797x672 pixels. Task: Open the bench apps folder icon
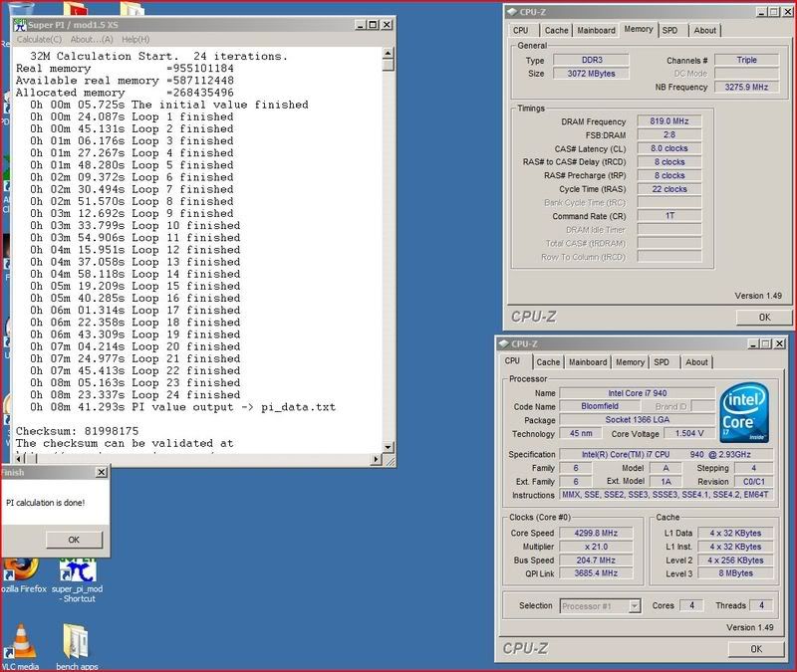[x=77, y=646]
